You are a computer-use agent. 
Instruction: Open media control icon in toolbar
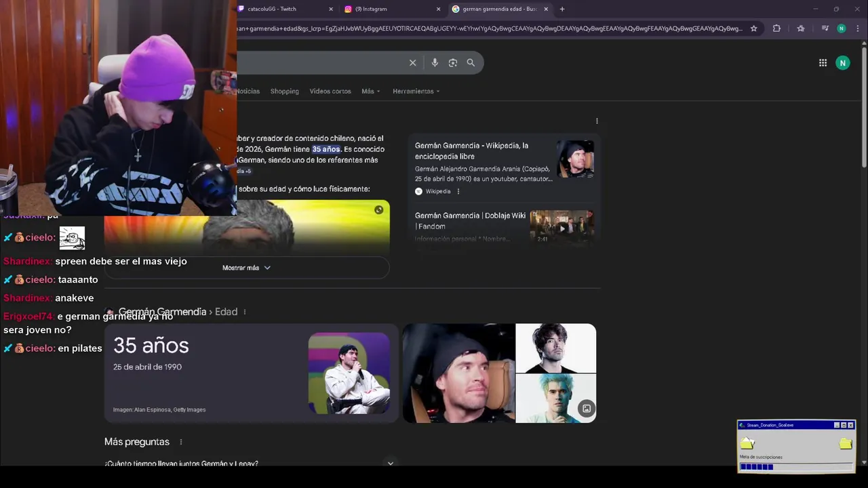point(825,28)
